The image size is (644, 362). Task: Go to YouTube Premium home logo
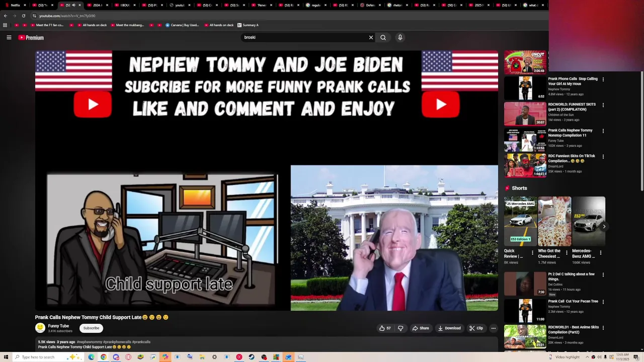tap(31, 38)
